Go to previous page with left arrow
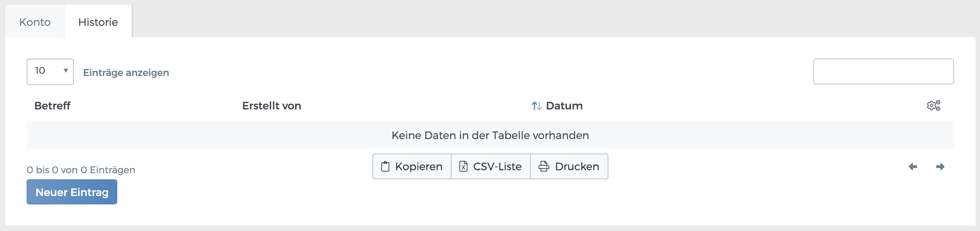Viewport: 980px width, 231px height. [913, 166]
